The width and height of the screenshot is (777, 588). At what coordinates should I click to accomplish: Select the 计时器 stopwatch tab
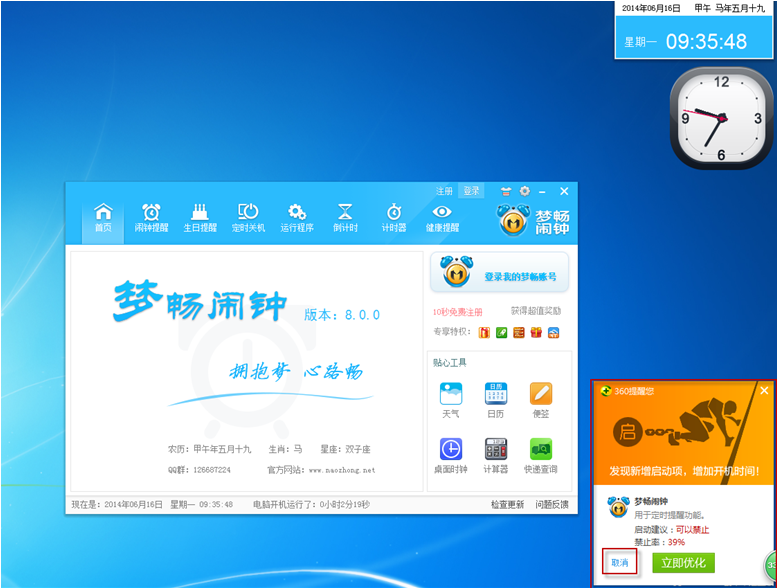pyautogui.click(x=394, y=217)
